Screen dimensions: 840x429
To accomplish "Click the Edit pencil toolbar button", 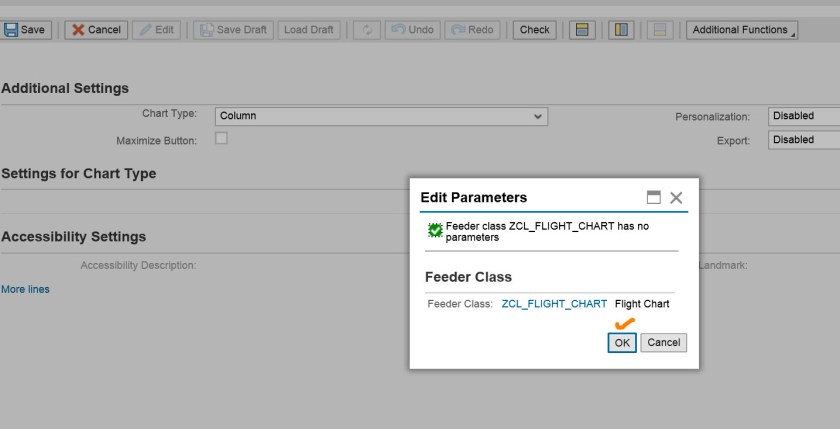I will pos(154,30).
